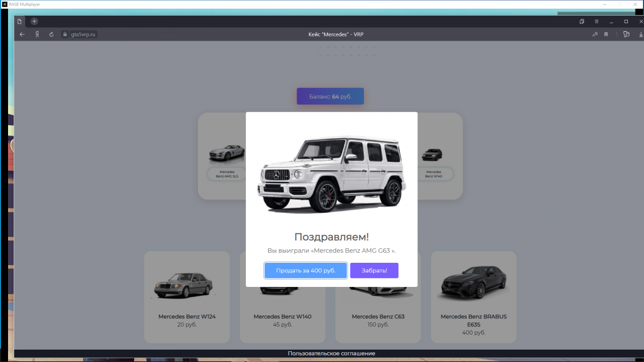Open the downloads arrow icon
The image size is (644, 362).
click(x=640, y=34)
